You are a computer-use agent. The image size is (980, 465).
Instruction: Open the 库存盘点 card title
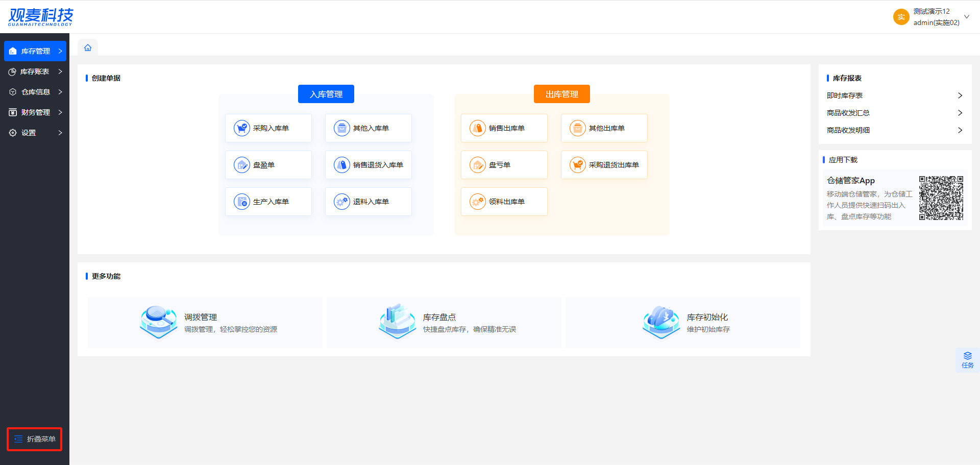coord(439,317)
